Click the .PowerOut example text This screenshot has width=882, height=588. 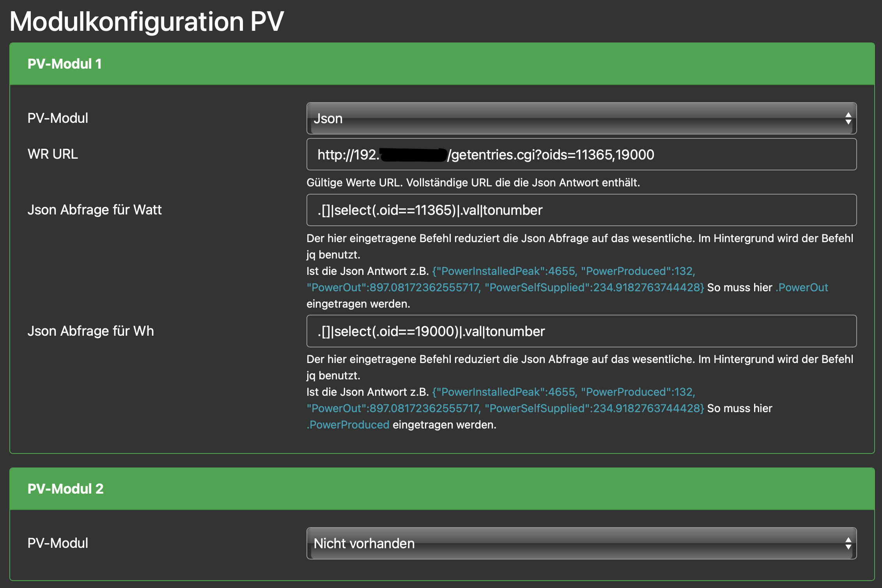(802, 288)
